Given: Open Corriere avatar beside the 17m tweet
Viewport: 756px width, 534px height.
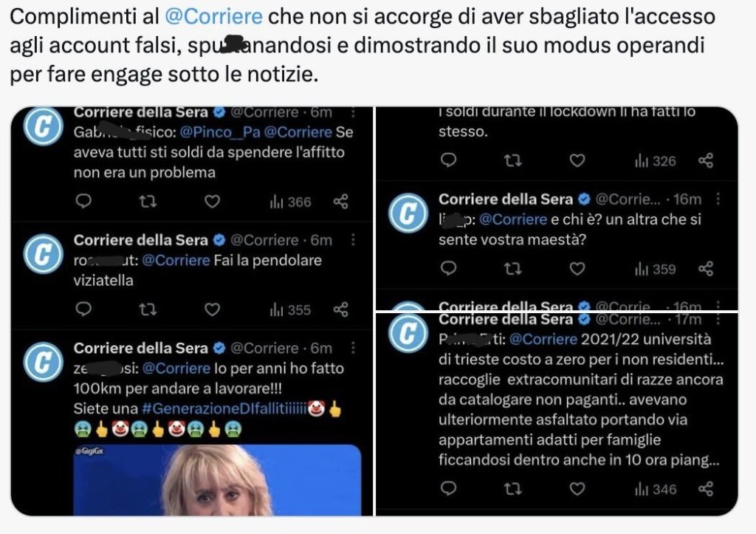Looking at the screenshot, I should click(x=408, y=333).
